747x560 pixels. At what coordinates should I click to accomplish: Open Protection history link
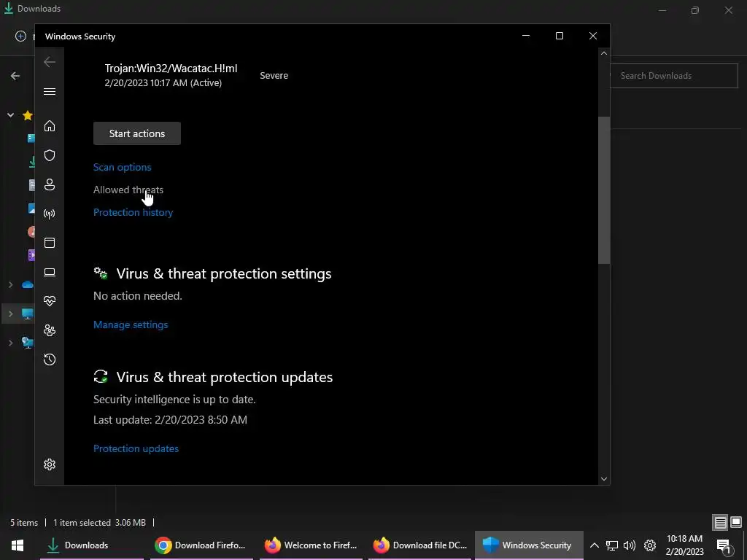pos(133,212)
